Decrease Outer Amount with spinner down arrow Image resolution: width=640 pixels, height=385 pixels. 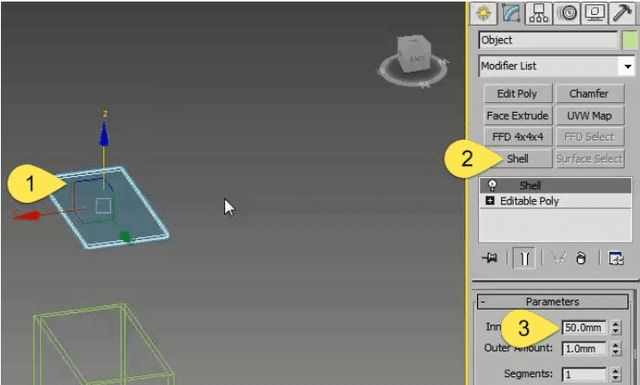click(616, 352)
